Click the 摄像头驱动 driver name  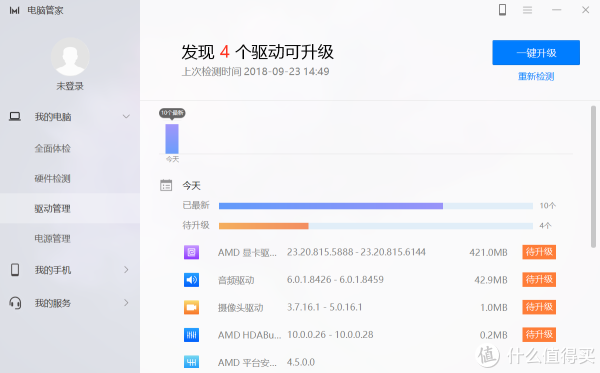241,308
